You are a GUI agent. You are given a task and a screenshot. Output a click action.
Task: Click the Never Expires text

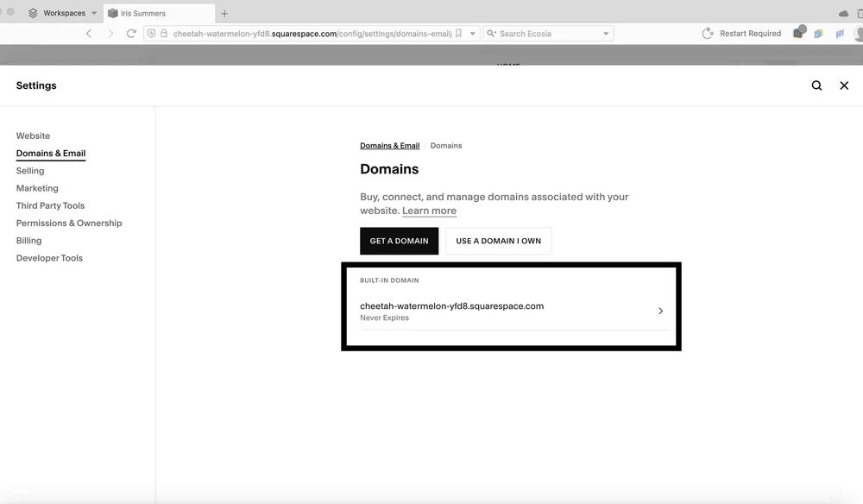point(384,318)
